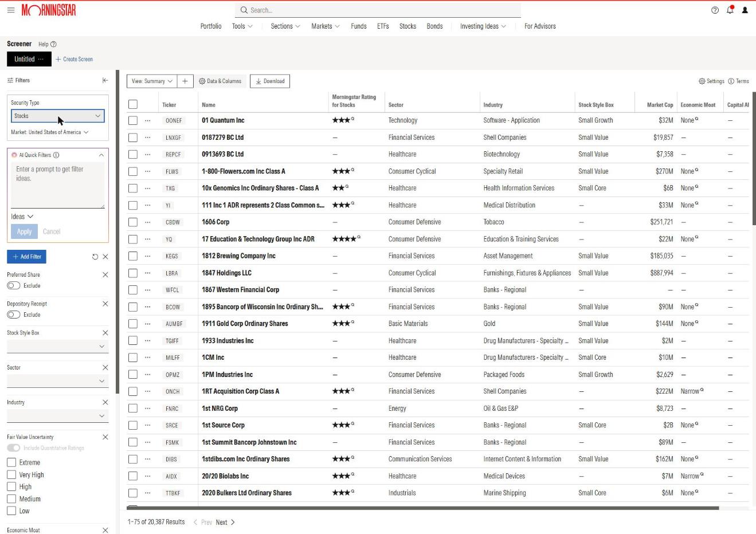Image resolution: width=756 pixels, height=534 pixels.
Task: Open the Terms info link
Action: point(738,81)
